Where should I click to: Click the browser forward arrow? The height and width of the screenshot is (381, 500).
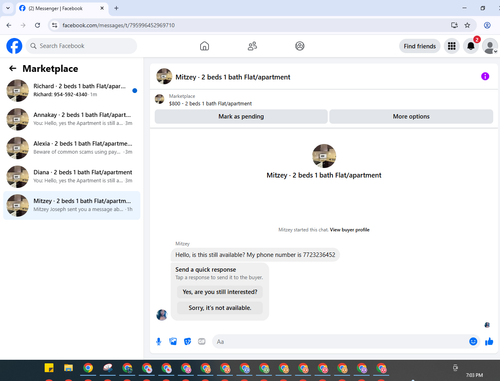pyautogui.click(x=23, y=25)
